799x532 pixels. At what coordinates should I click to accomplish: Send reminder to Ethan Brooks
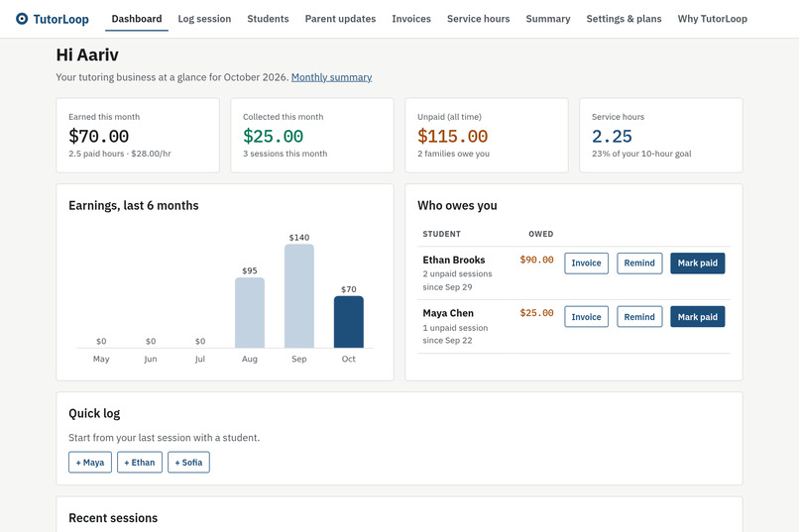[639, 264]
